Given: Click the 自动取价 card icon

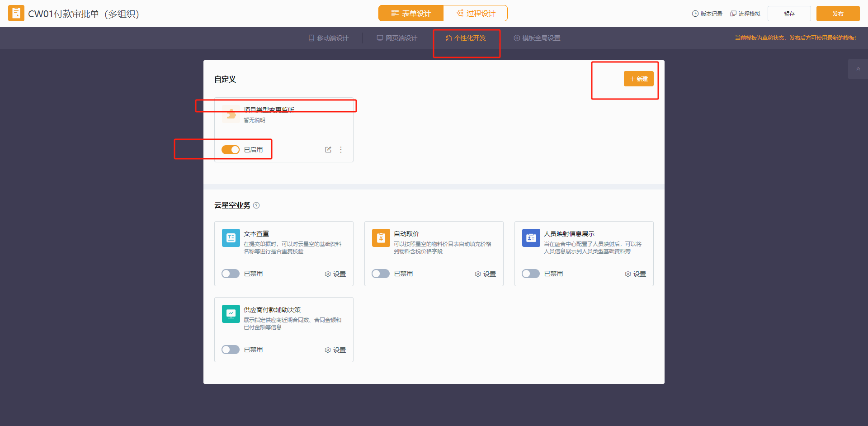Looking at the screenshot, I should point(381,238).
